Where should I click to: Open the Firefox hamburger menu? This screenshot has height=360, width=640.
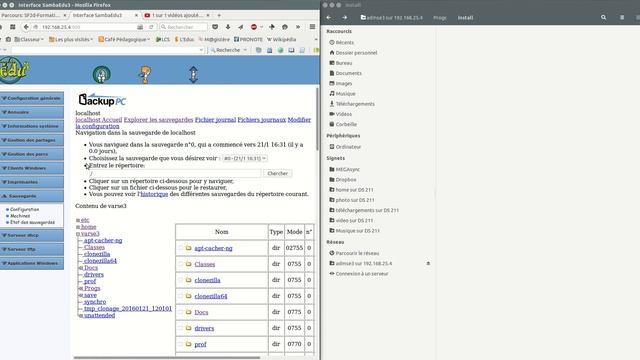point(312,27)
